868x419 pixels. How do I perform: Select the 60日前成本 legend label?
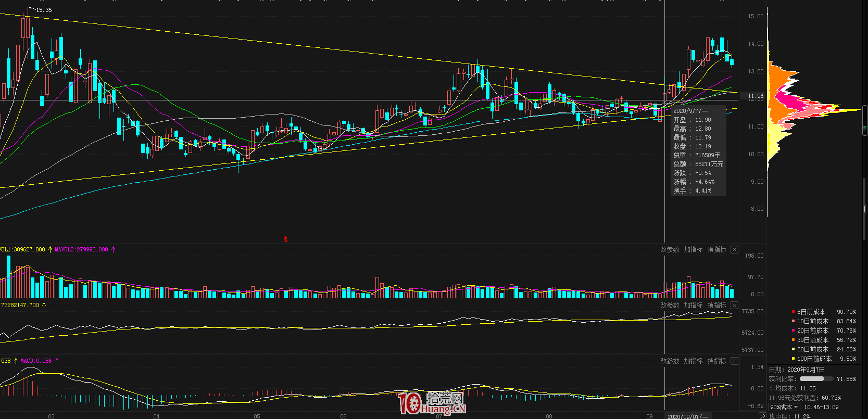[x=813, y=350]
